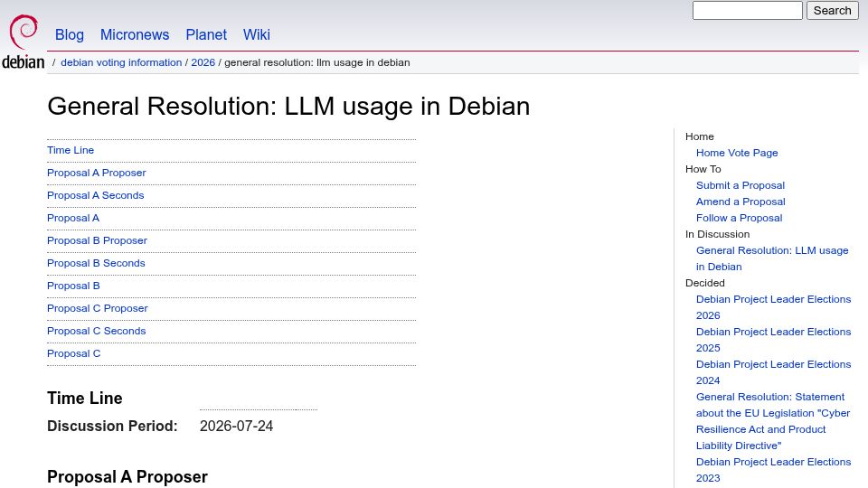
Task: Open the Proposal C contents link
Action: (73, 353)
